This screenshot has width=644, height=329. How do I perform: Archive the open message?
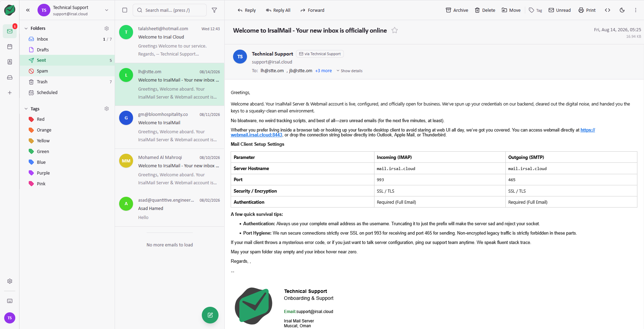457,10
